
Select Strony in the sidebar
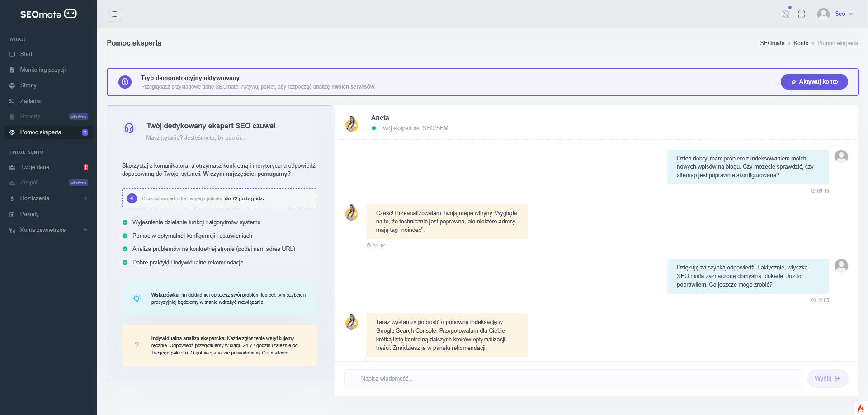coord(28,85)
